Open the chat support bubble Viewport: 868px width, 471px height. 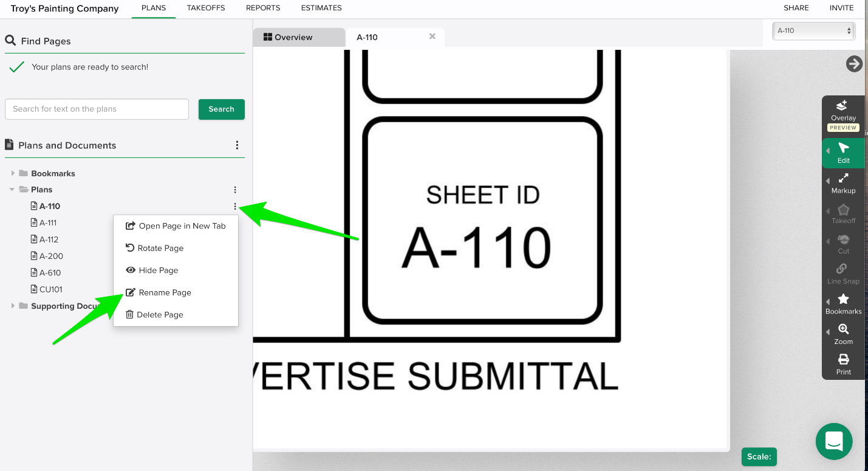pos(834,441)
